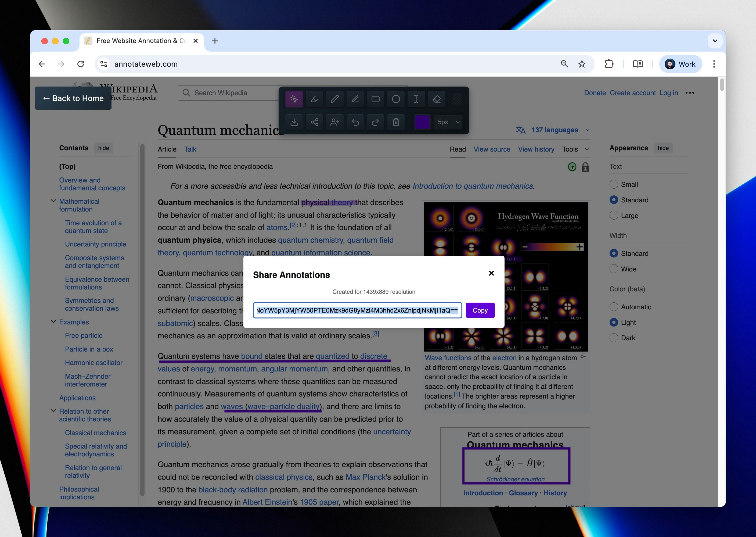Click the Free Website Annotation browser tab
This screenshot has width=756, height=537.
141,41
